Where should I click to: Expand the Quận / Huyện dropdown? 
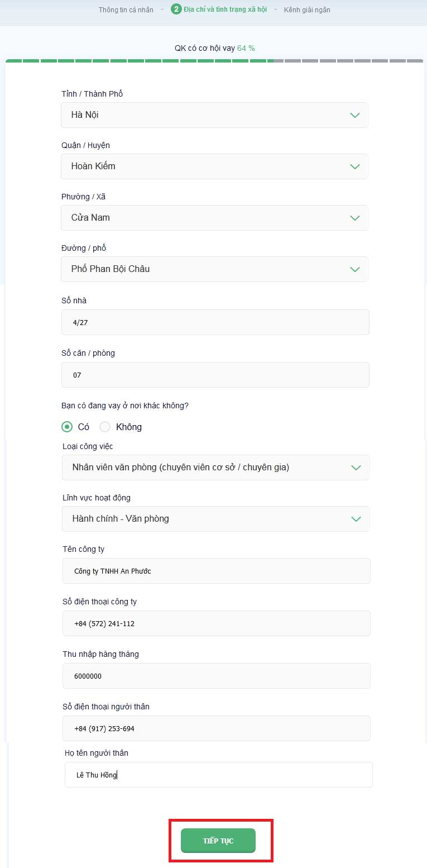[214, 166]
